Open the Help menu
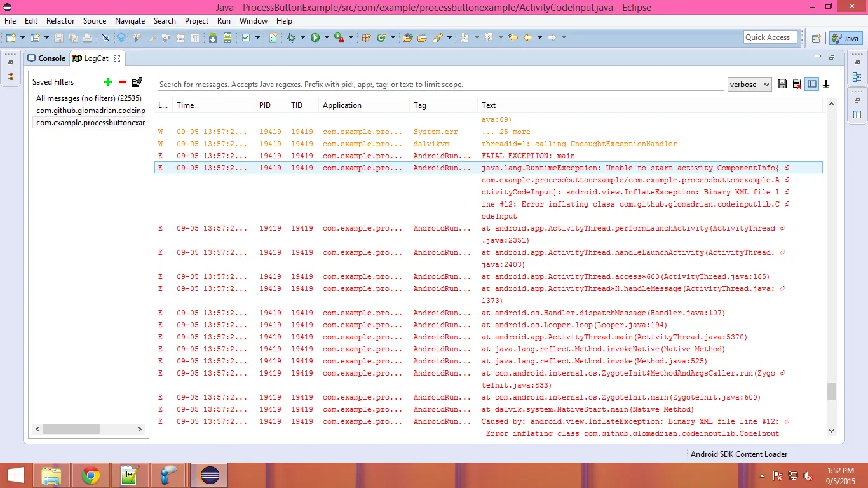This screenshot has height=488, width=868. pos(284,21)
